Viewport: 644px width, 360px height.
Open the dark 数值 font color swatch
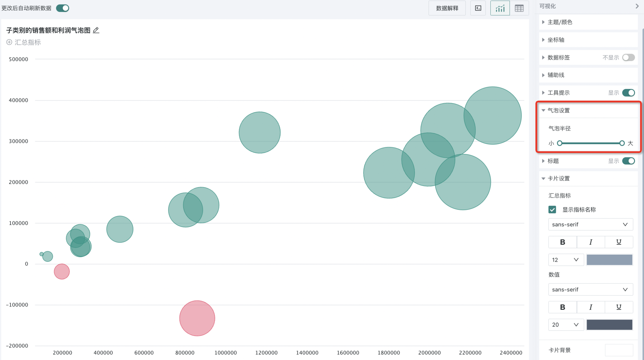click(609, 325)
